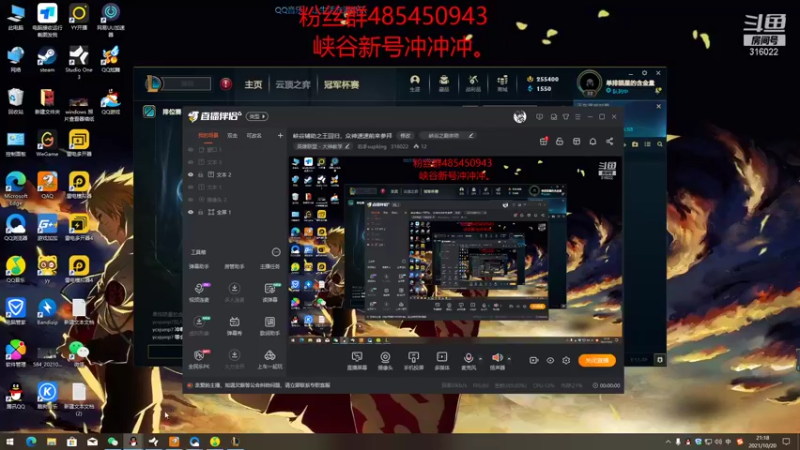This screenshot has height=450, width=800.
Task: Open the hamburger menu in 直播伴侣 title bar
Action: [x=578, y=117]
